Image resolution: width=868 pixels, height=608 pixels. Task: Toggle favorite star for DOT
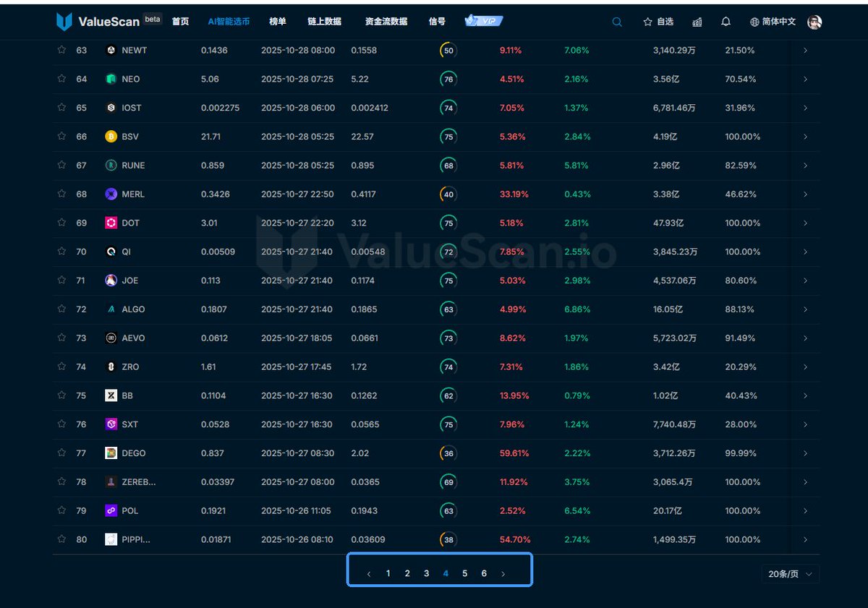61,223
